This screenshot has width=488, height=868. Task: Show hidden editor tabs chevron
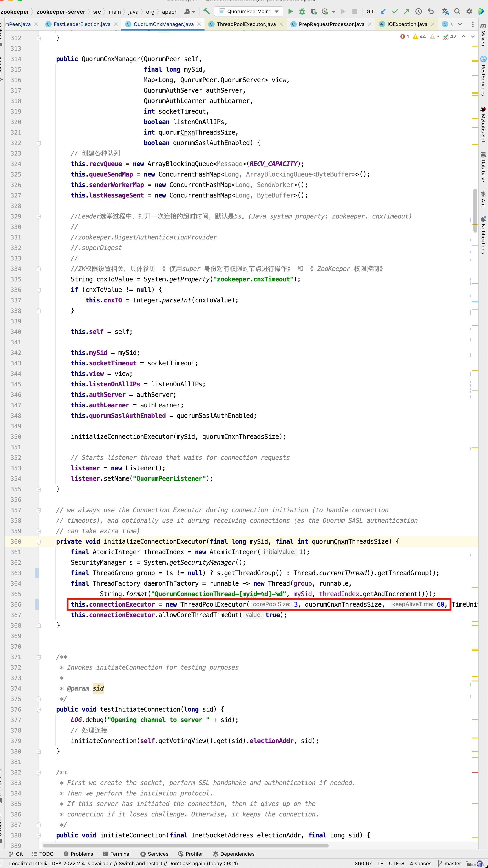click(460, 24)
